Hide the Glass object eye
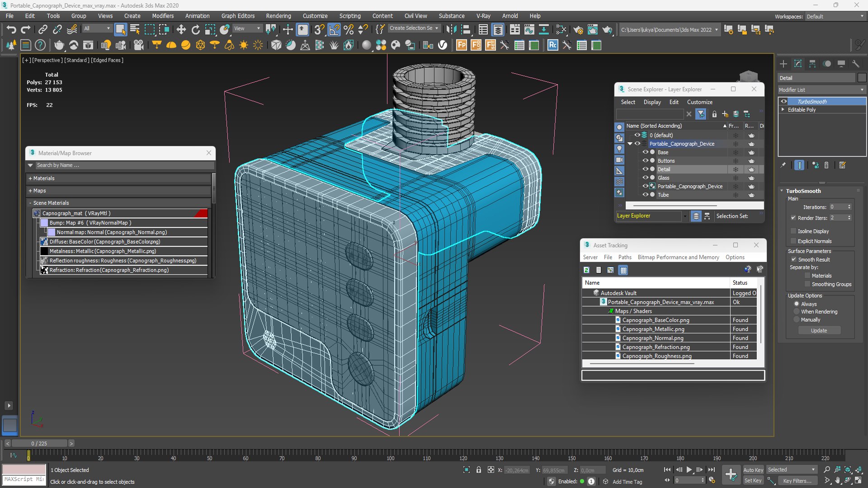The height and width of the screenshot is (488, 868). 646,178
